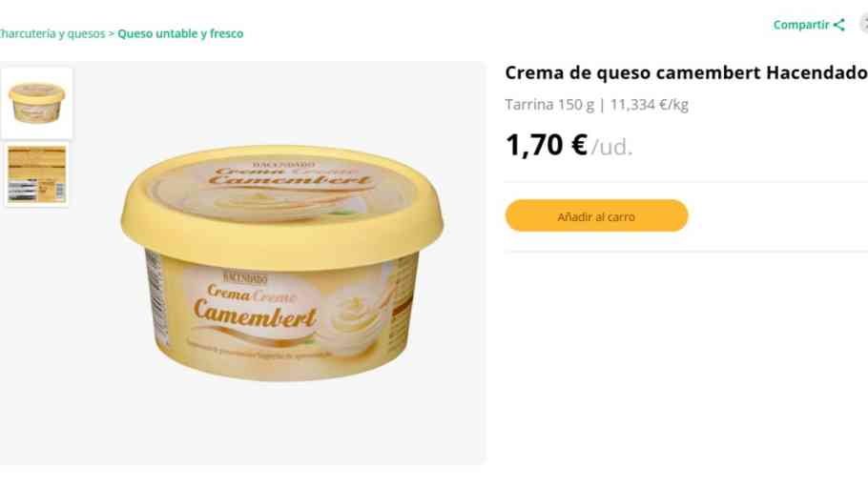Click the 11,334 €/kg unit price
This screenshot has width=868, height=488.
click(x=649, y=105)
